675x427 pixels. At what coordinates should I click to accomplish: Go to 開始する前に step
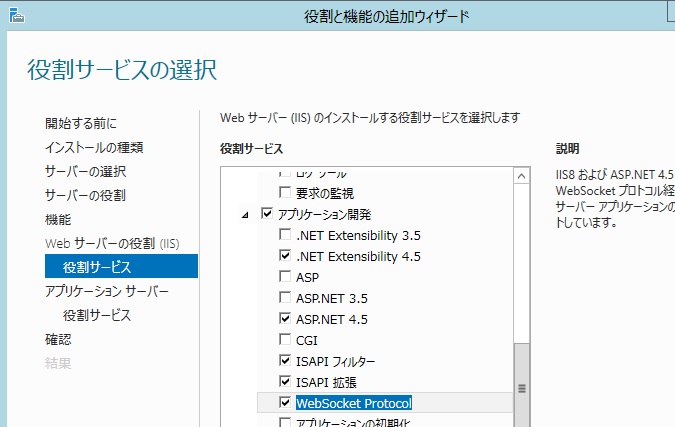tap(81, 124)
